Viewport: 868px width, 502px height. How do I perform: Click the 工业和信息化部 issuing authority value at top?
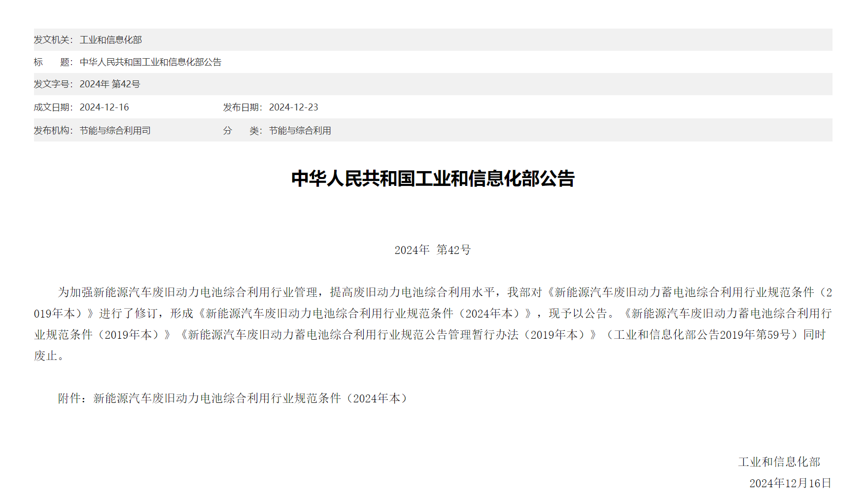pyautogui.click(x=110, y=40)
